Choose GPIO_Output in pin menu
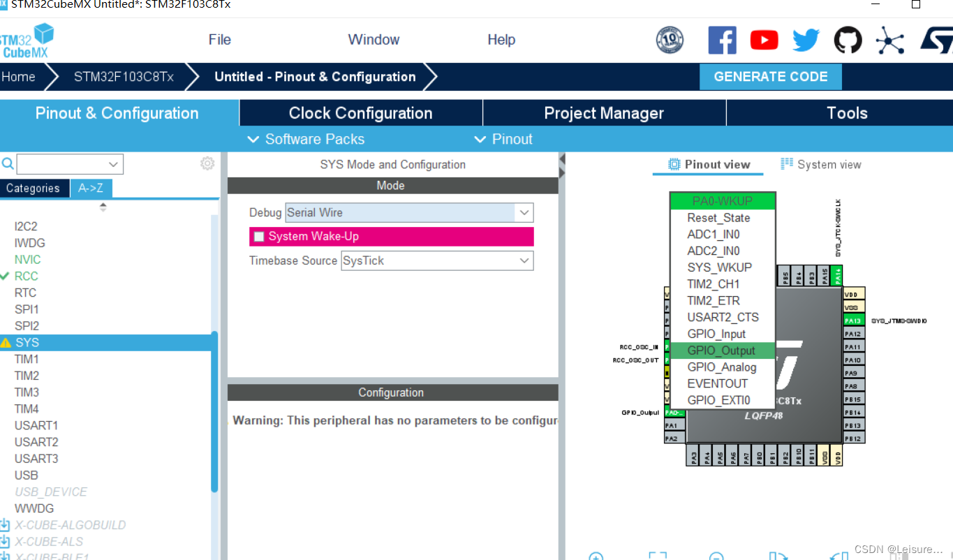953x560 pixels. pos(722,351)
